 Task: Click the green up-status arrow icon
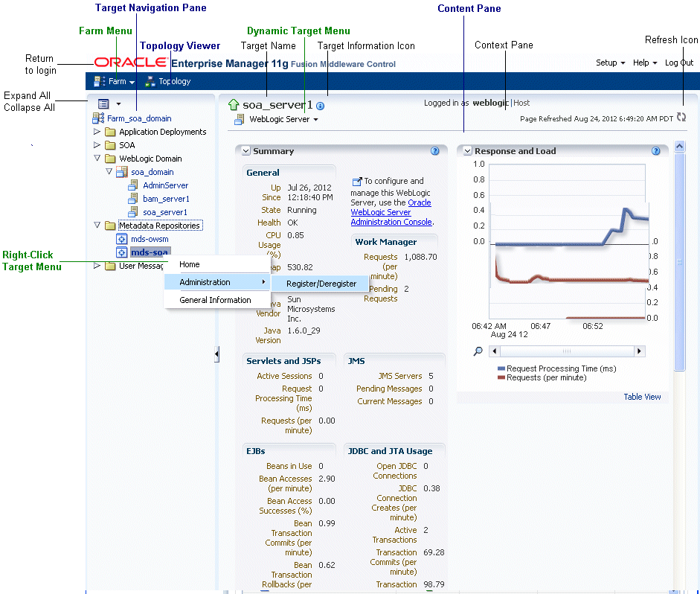click(x=234, y=105)
